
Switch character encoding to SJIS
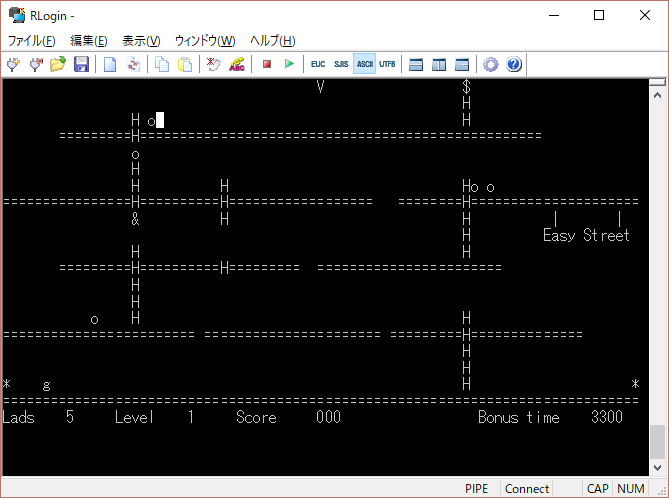pyautogui.click(x=341, y=64)
